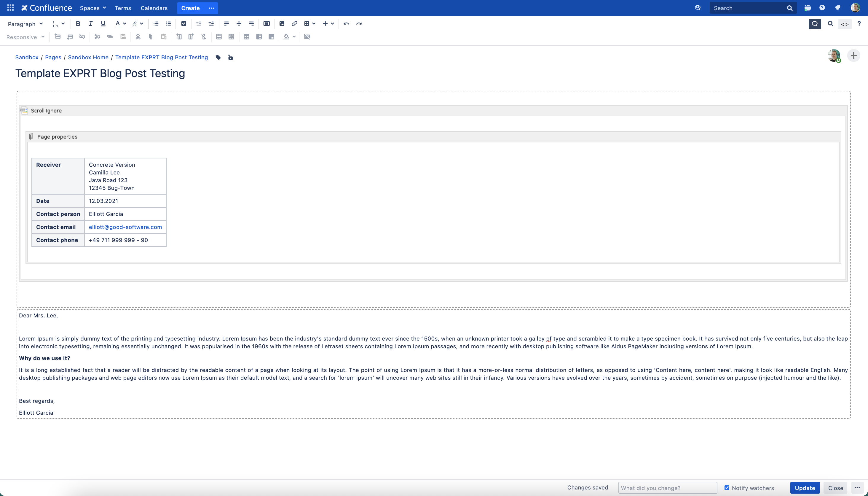Click the insert image icon
The image size is (868, 496).
pyautogui.click(x=282, y=23)
